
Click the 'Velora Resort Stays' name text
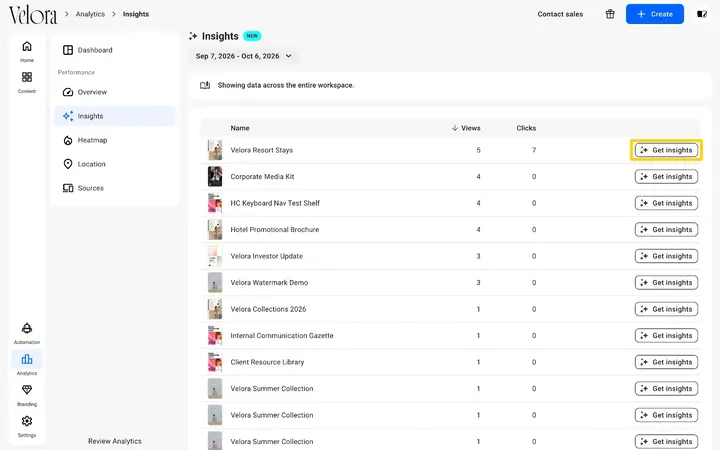pos(262,150)
